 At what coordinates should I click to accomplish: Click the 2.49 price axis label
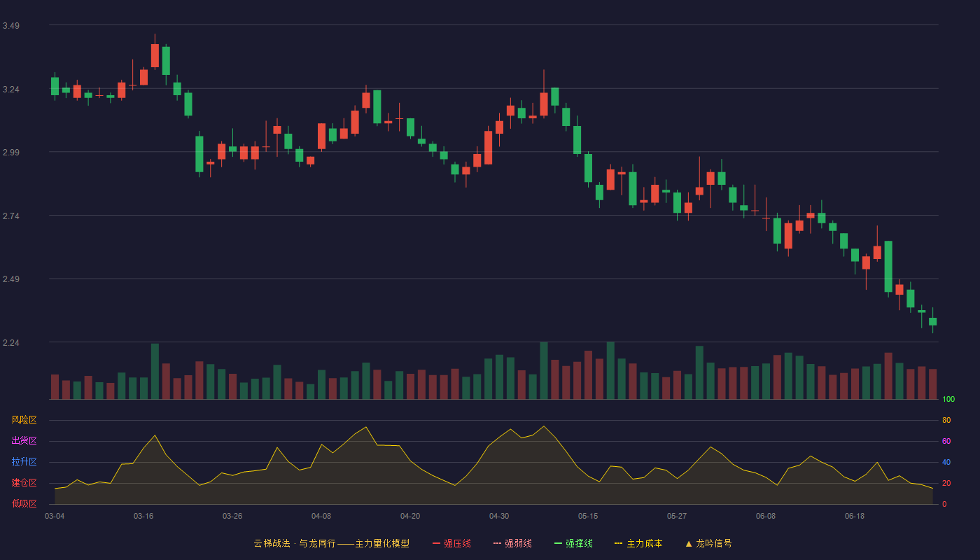pos(10,280)
